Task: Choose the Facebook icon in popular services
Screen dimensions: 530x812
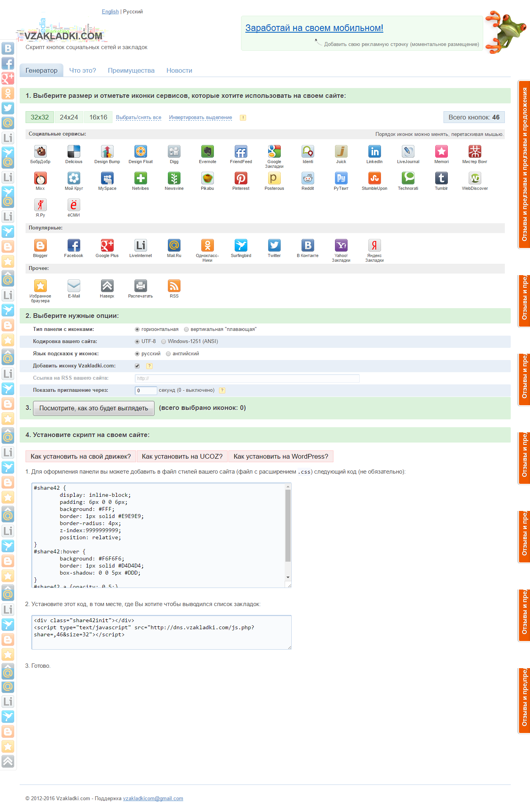Action: pos(74,246)
